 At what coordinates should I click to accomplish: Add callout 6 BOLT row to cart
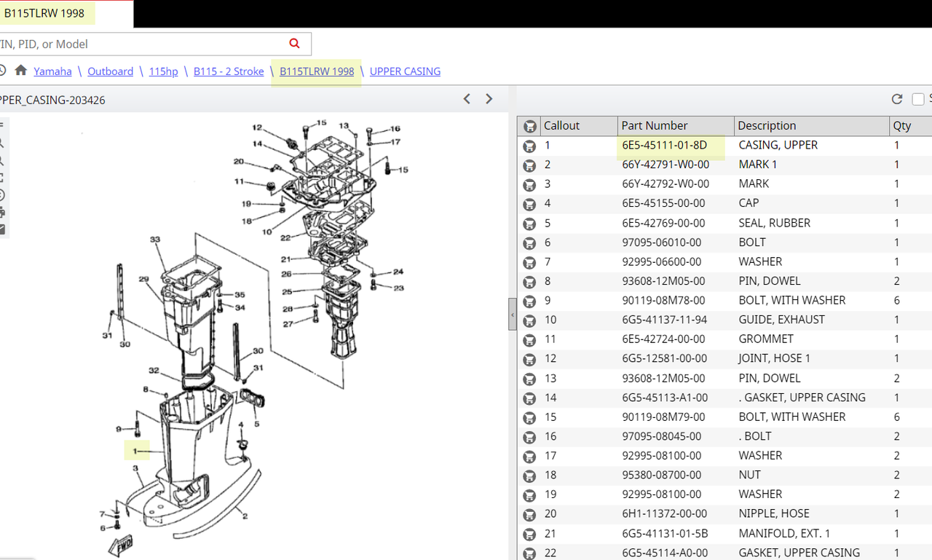click(529, 242)
